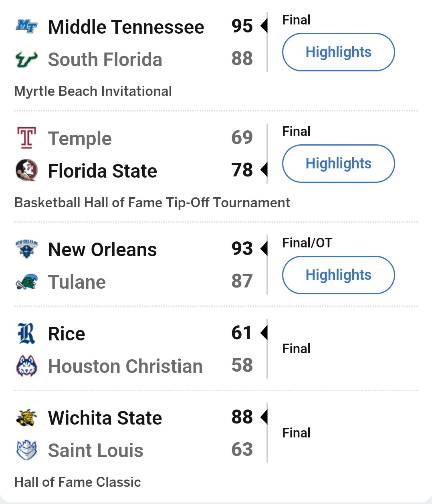
Task: Click the Houston Christian husky logo
Action: pyautogui.click(x=26, y=366)
